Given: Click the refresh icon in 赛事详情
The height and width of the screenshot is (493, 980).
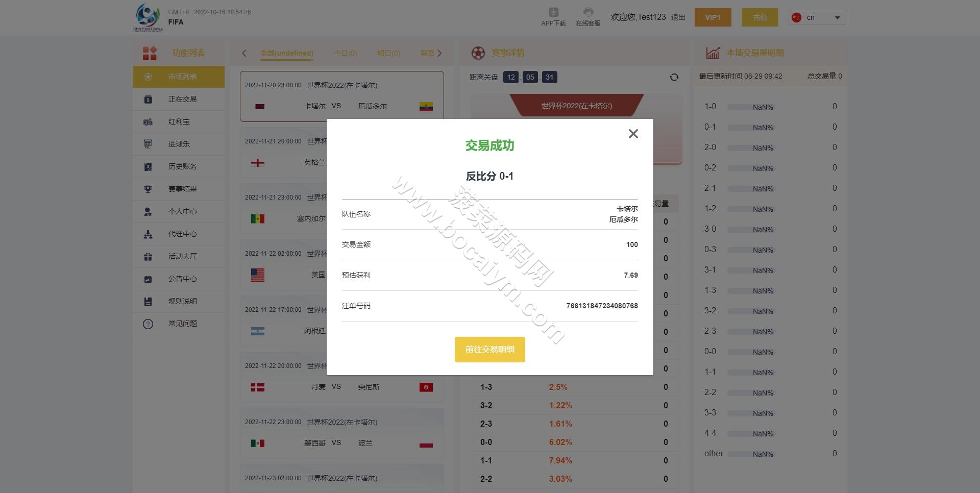Looking at the screenshot, I should 674,77.
